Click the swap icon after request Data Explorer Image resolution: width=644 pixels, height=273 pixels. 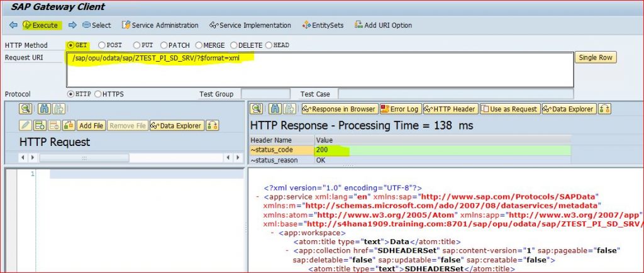tap(213, 126)
